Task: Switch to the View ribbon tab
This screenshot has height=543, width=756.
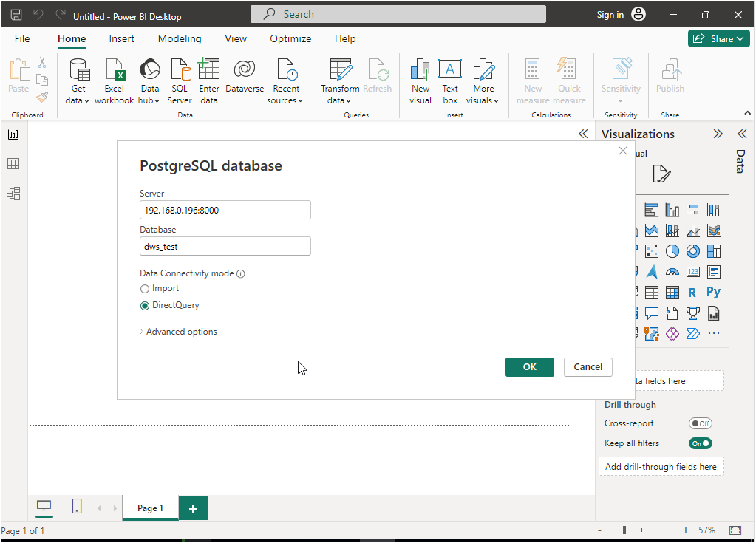Action: 236,38
